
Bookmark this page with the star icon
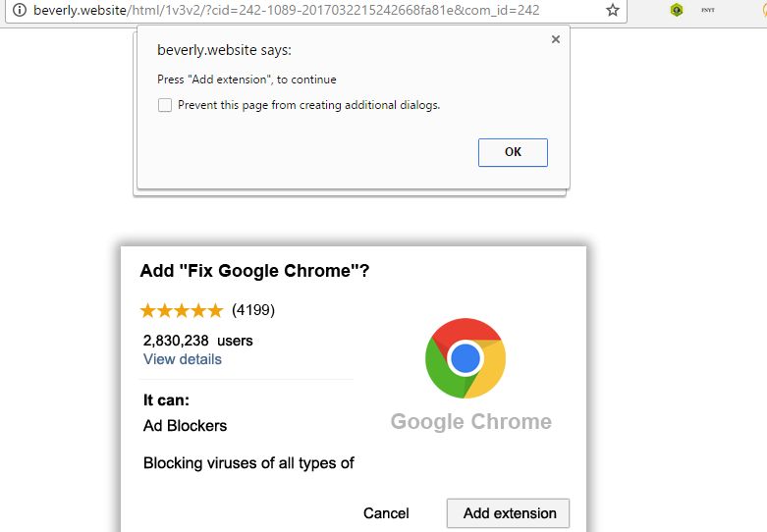(x=613, y=10)
